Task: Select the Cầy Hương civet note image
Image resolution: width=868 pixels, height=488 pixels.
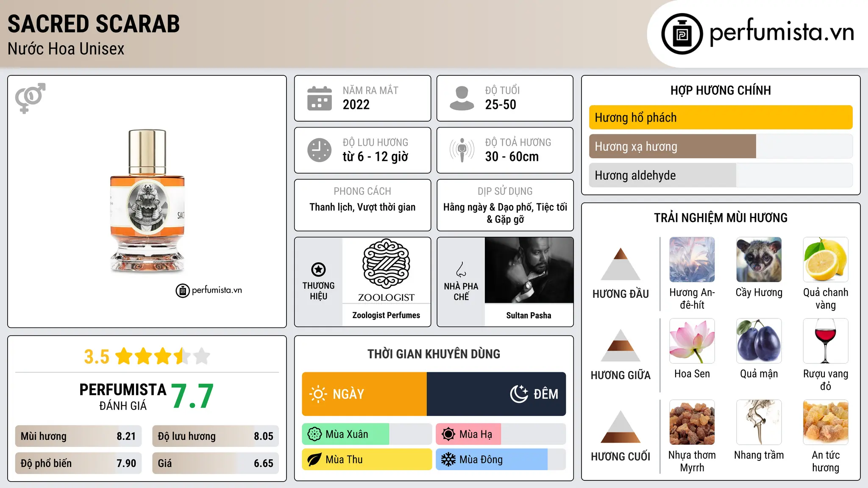Action: (x=759, y=260)
